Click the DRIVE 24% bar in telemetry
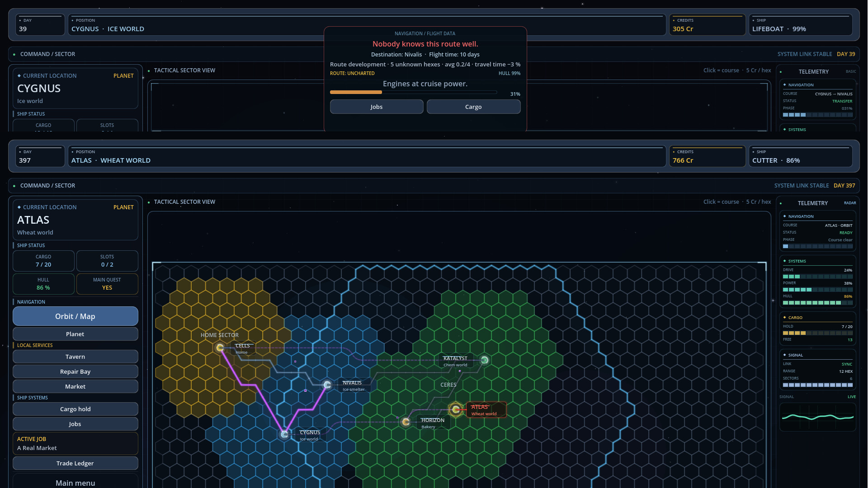This screenshot has height=488, width=868. click(817, 277)
